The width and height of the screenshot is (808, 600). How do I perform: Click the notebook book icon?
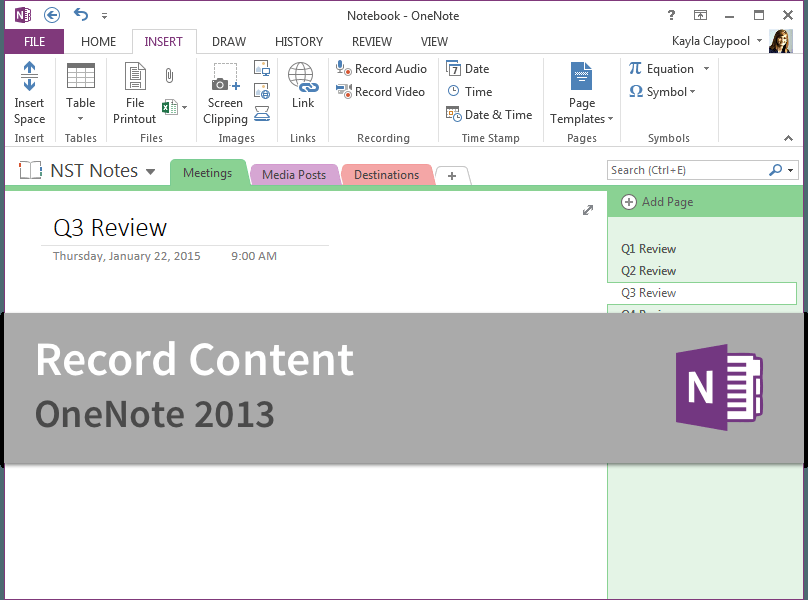pyautogui.click(x=30, y=170)
